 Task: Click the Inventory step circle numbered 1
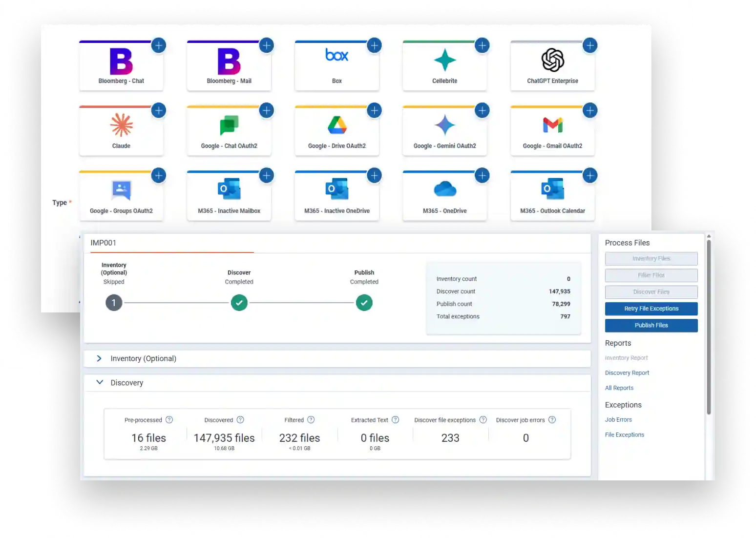pos(114,303)
